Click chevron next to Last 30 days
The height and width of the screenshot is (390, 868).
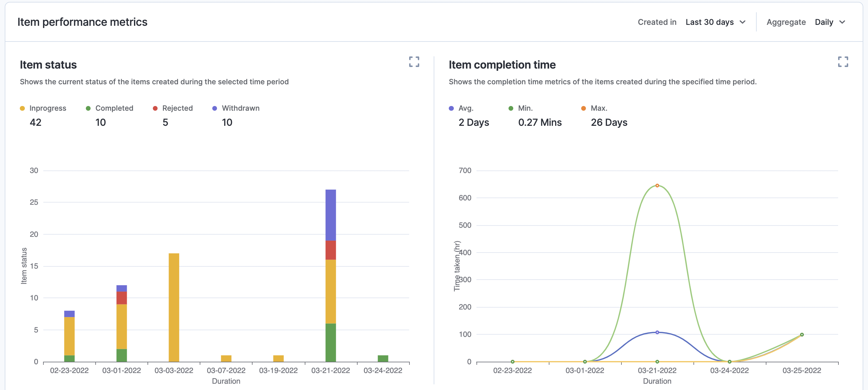coord(742,22)
